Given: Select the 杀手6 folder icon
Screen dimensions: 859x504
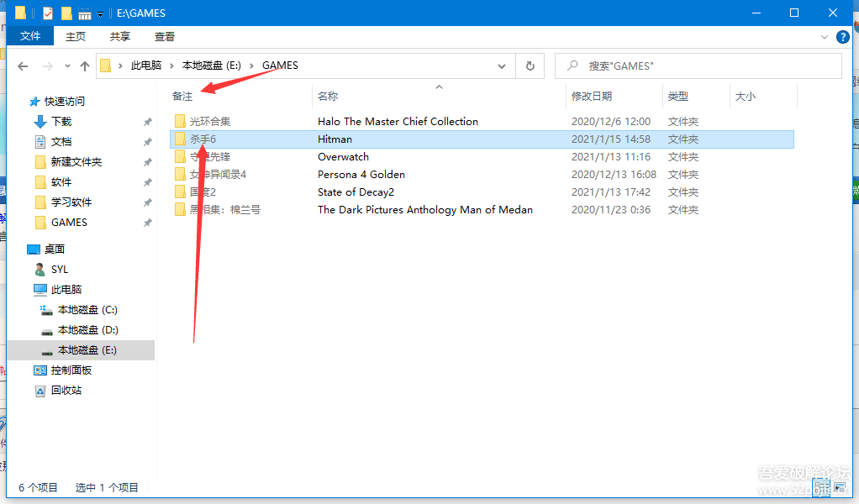Looking at the screenshot, I should coord(180,139).
